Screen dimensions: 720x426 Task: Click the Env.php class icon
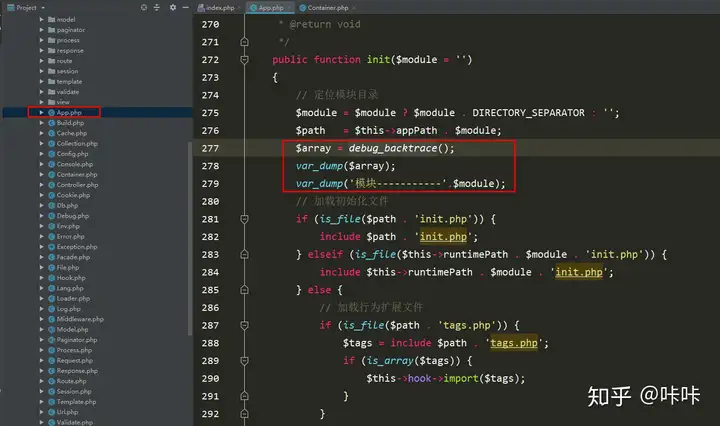coord(51,226)
